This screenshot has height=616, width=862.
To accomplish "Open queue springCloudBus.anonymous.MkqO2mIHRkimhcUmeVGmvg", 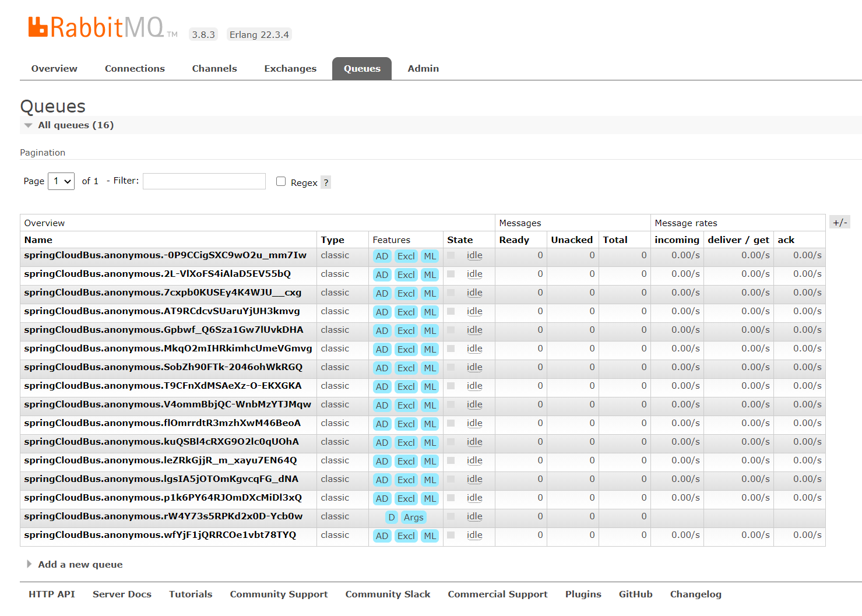I will [168, 349].
